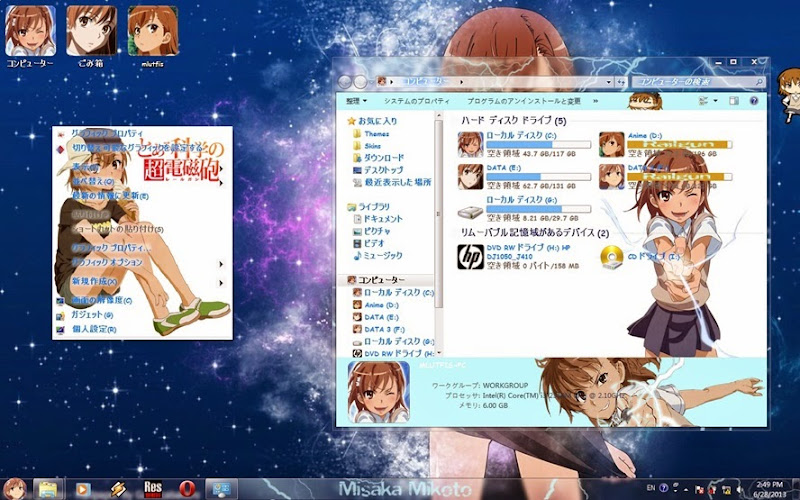Click the preview pane toggle icon
The width and height of the screenshot is (800, 500).
point(734,101)
